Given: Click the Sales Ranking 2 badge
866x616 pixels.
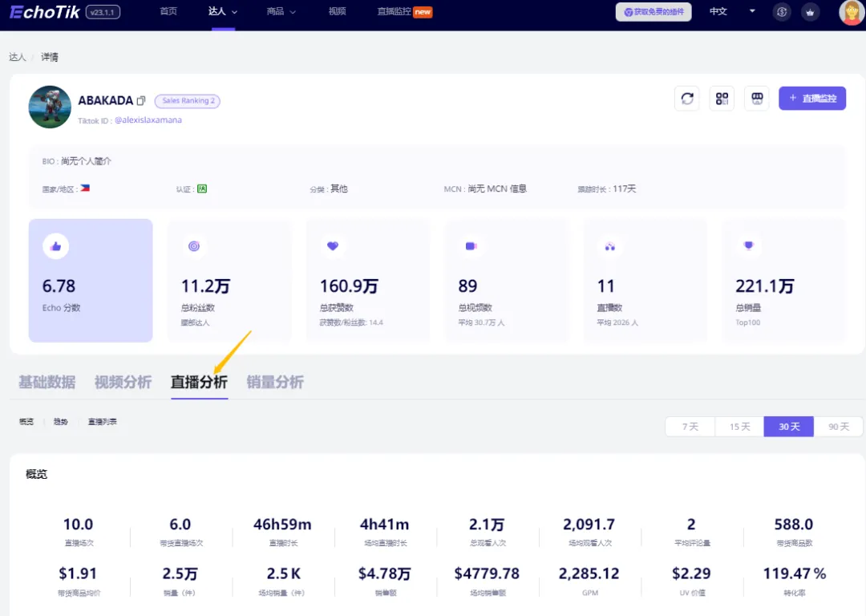Looking at the screenshot, I should point(188,100).
